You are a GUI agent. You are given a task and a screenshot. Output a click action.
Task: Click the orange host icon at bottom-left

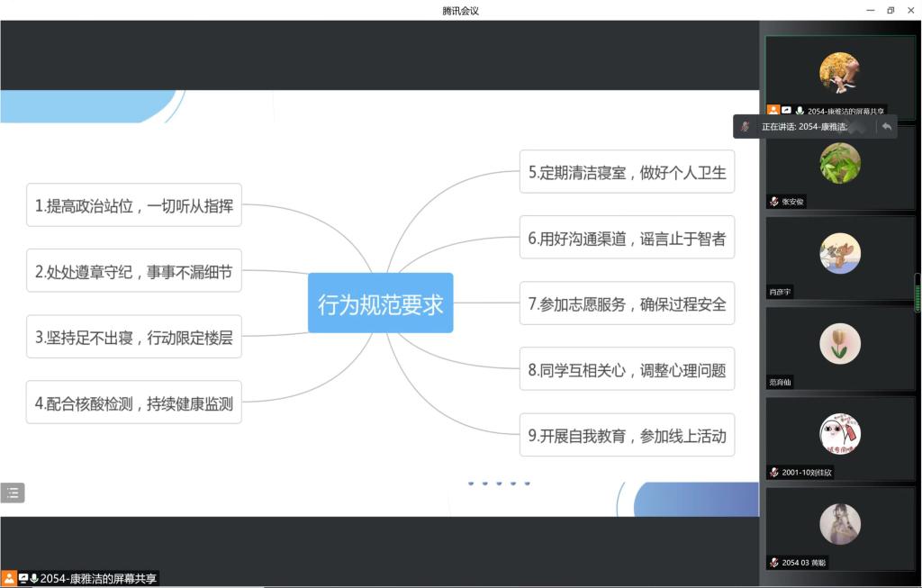[x=9, y=578]
